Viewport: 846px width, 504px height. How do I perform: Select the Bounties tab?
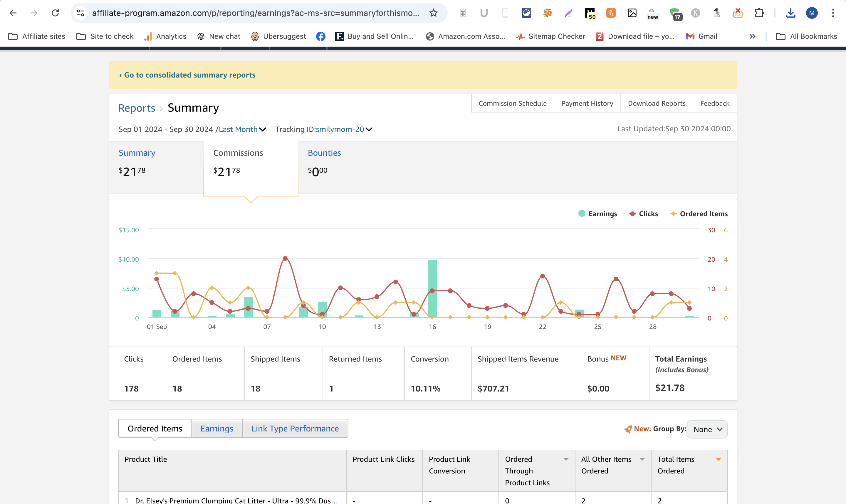(x=345, y=167)
